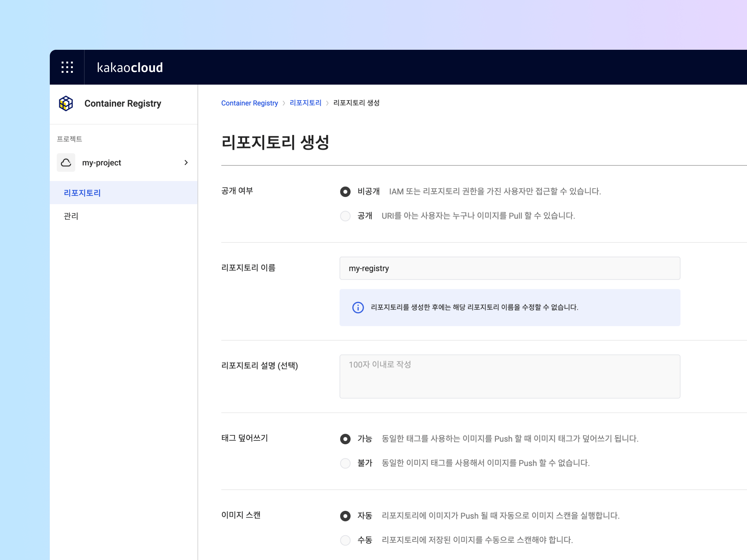Click the 프로젝트 section heading
The width and height of the screenshot is (747, 560).
click(69, 139)
